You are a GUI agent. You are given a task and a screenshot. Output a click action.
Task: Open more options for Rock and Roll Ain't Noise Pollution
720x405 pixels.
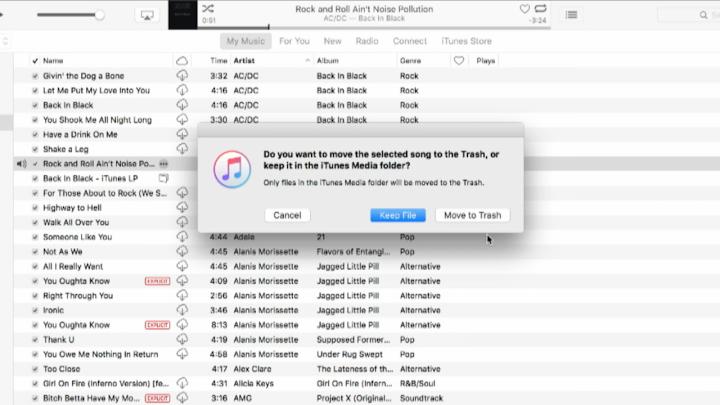(163, 163)
